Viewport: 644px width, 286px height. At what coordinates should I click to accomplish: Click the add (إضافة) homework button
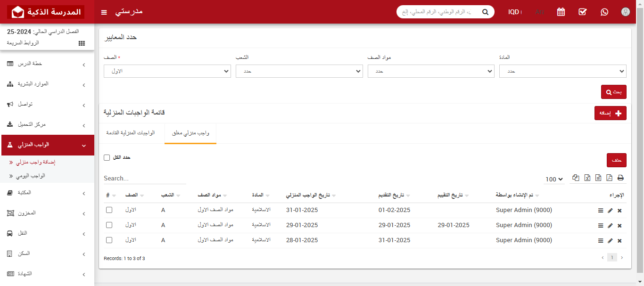point(610,113)
